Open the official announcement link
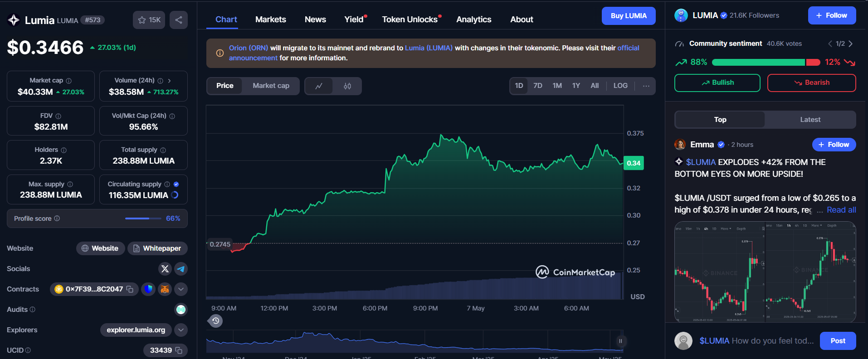 coord(434,53)
